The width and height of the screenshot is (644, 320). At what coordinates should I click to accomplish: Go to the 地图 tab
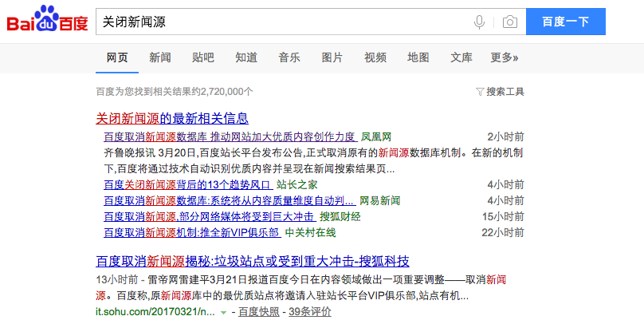tap(418, 57)
